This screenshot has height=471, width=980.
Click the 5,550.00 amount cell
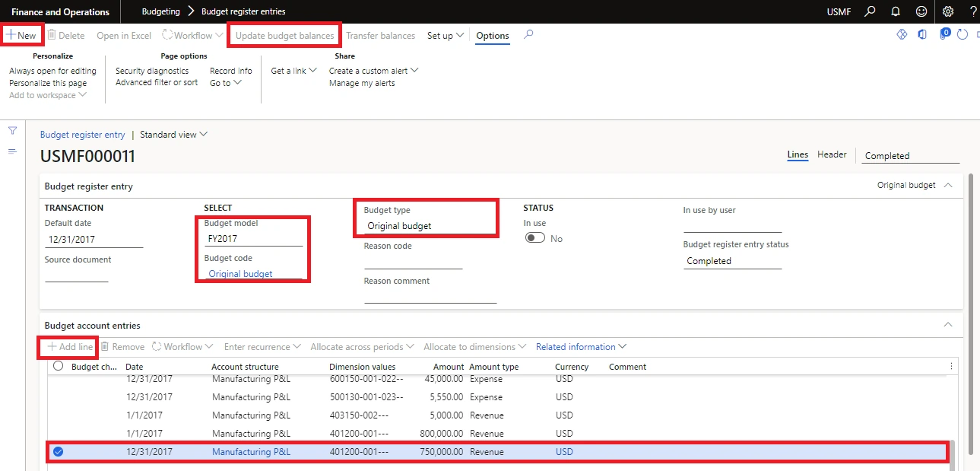pyautogui.click(x=445, y=397)
